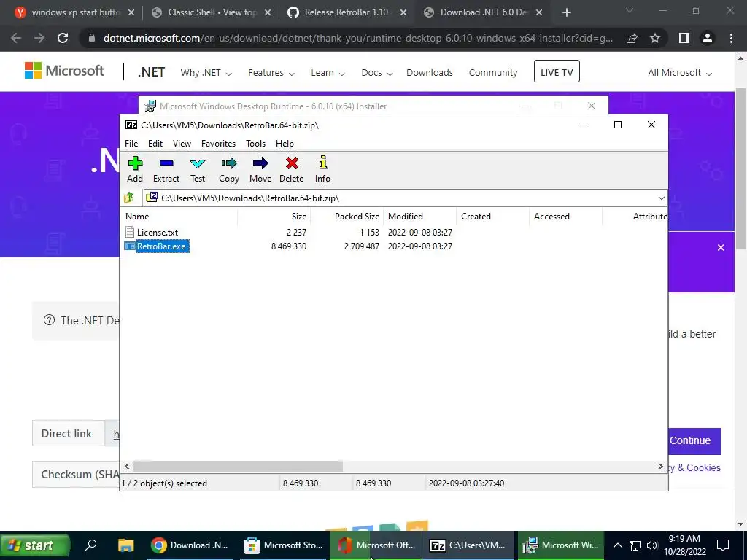Dismiss the purple banner with X
The width and height of the screenshot is (747, 560).
(721, 248)
